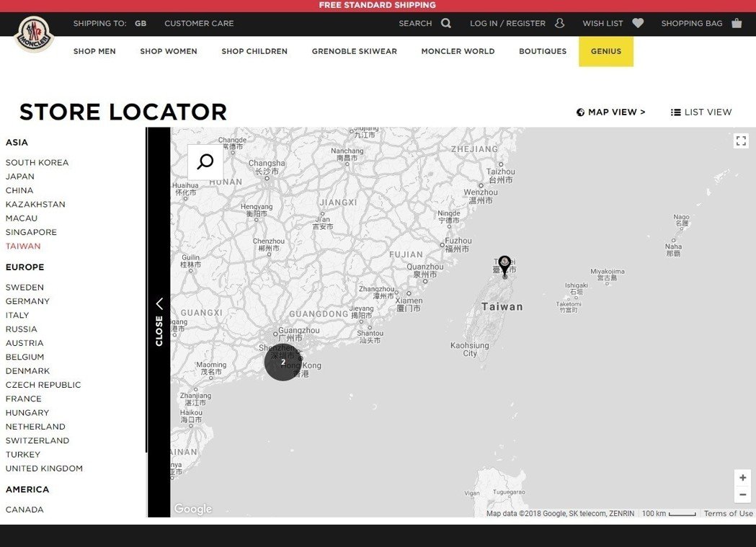The width and height of the screenshot is (756, 547).
Task: Click the Asia region heading
Action: tap(17, 143)
